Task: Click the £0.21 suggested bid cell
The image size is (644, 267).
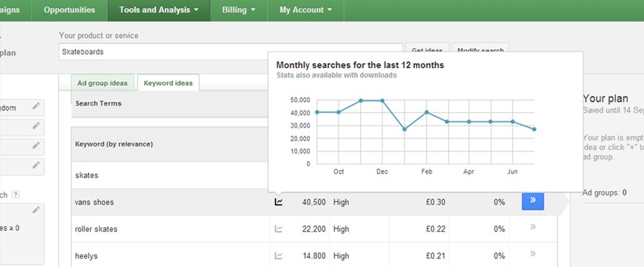Action: pyautogui.click(x=436, y=256)
